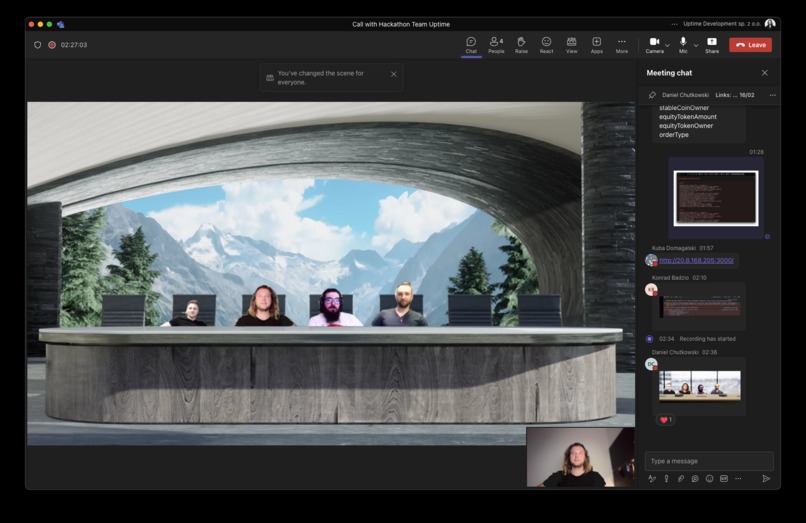Viewport: 806px width, 523px height.
Task: Raise your hand in the meeting
Action: point(521,45)
